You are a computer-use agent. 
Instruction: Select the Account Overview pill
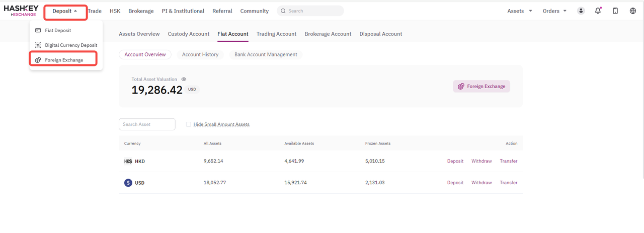[x=145, y=54]
